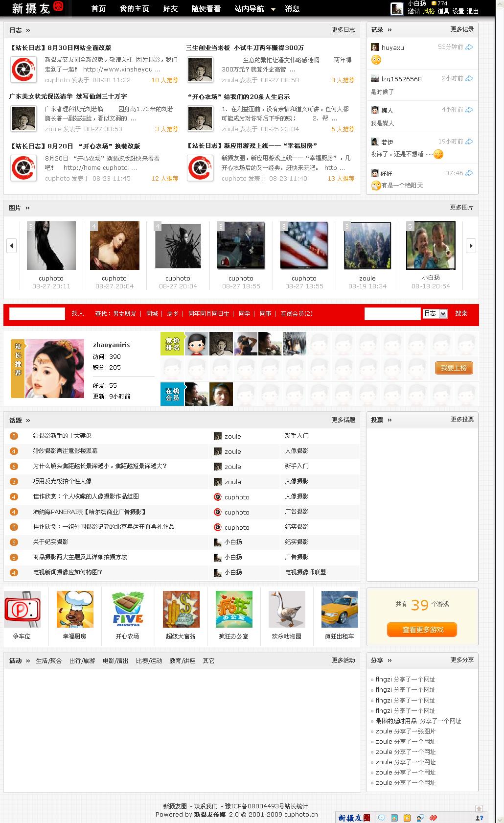Click the orange notepad icon in bottom bar
Viewport: 504px width, 823px height.
(407, 818)
